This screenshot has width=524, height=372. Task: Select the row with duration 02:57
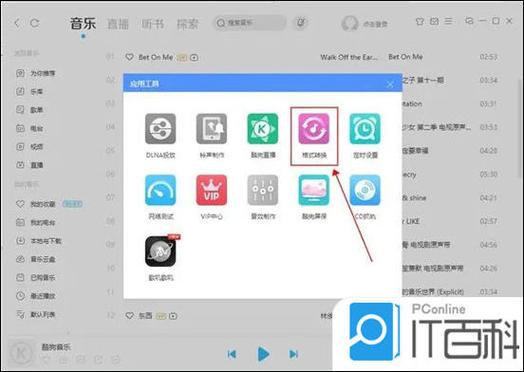coord(488,221)
